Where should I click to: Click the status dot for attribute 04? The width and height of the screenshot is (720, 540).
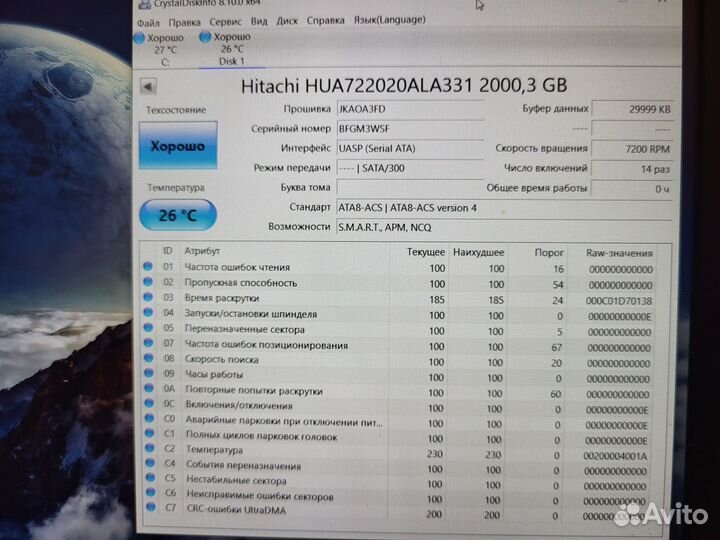tap(148, 313)
